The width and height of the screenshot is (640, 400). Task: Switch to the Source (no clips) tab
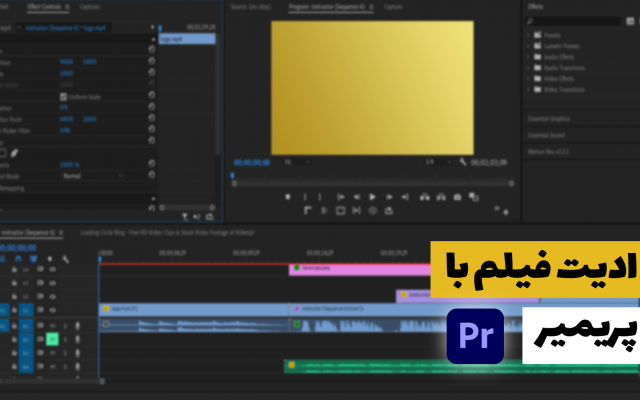point(251,7)
